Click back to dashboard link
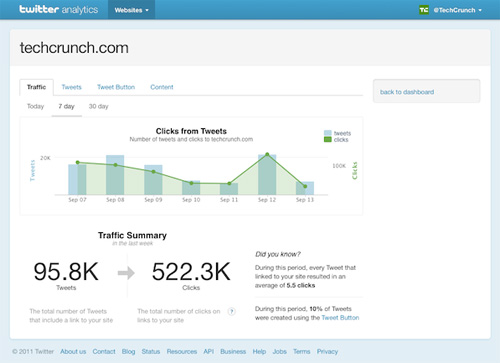 coord(407,92)
